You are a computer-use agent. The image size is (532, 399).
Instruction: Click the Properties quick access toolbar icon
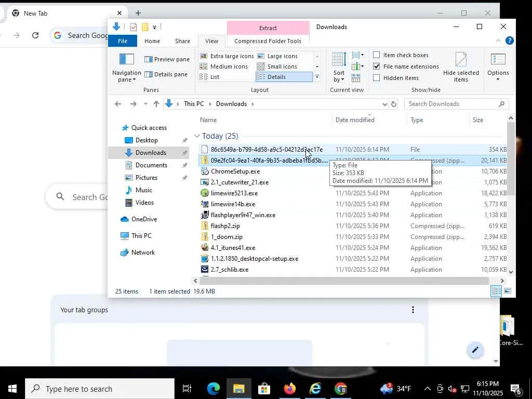(134, 27)
